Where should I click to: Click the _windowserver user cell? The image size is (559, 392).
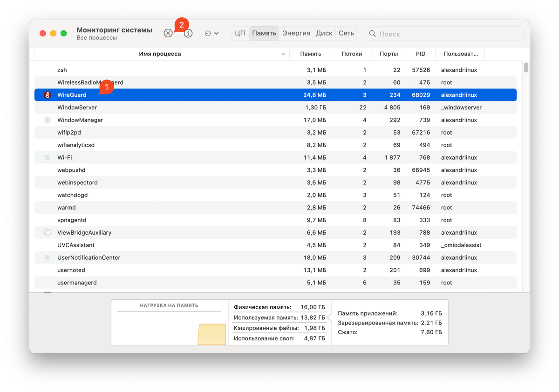(x=461, y=108)
